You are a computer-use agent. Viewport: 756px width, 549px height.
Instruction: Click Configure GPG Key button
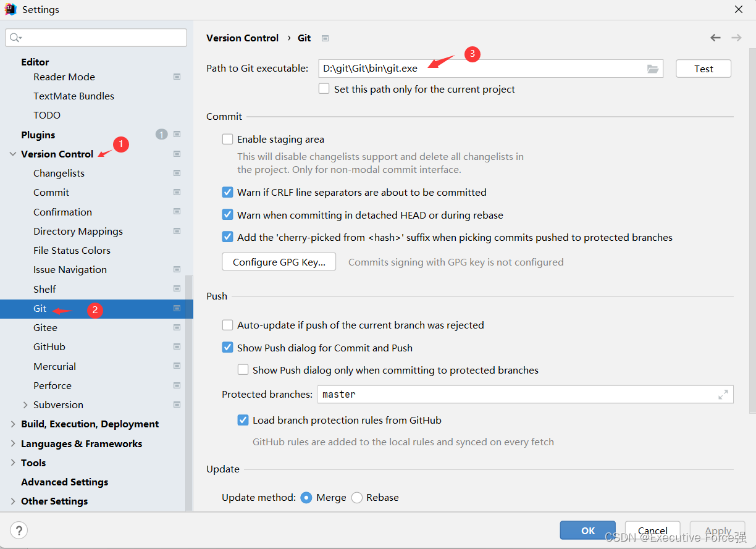(279, 262)
